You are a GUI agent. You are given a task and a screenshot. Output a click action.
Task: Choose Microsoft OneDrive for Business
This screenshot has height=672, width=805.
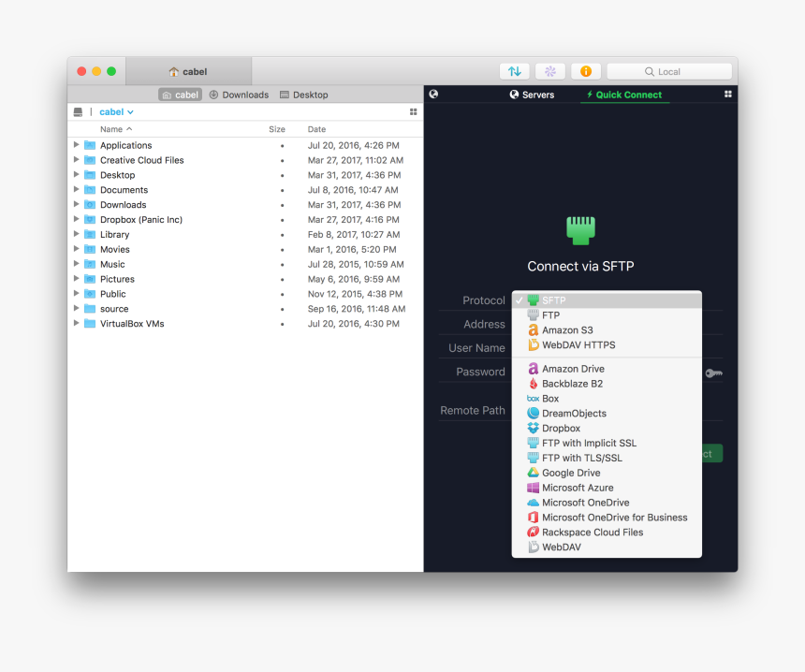(607, 518)
